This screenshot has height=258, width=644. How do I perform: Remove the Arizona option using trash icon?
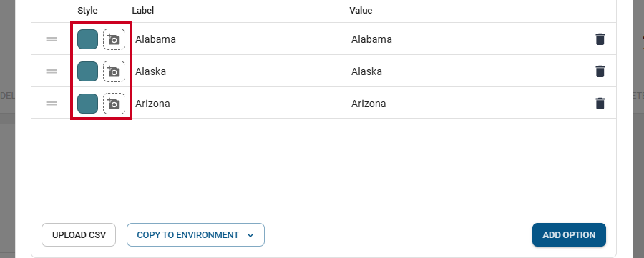[600, 104]
